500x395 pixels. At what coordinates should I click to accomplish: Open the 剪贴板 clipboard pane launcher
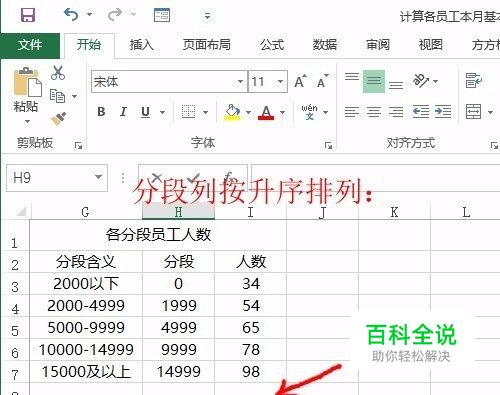79,145
